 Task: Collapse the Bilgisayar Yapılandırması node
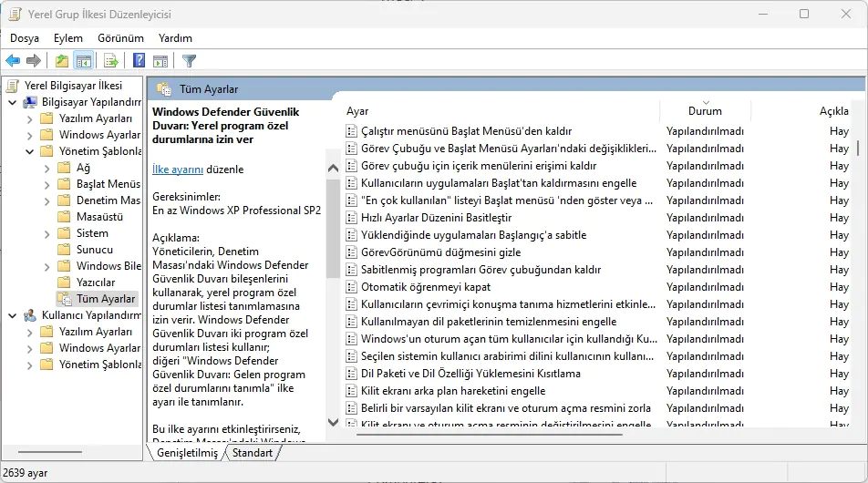tap(12, 102)
